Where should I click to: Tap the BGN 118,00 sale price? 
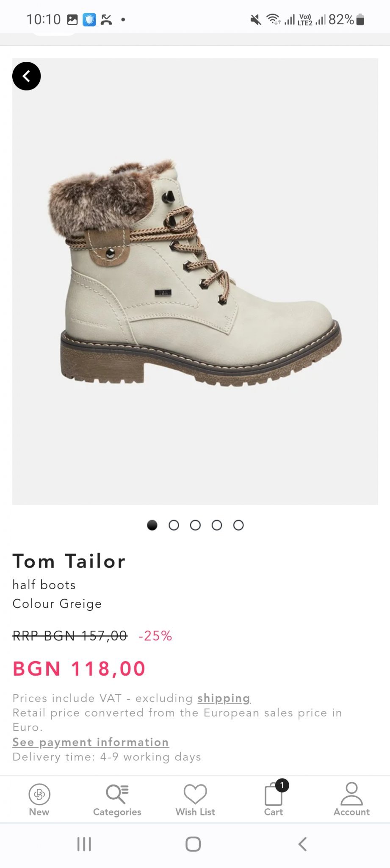tap(79, 669)
